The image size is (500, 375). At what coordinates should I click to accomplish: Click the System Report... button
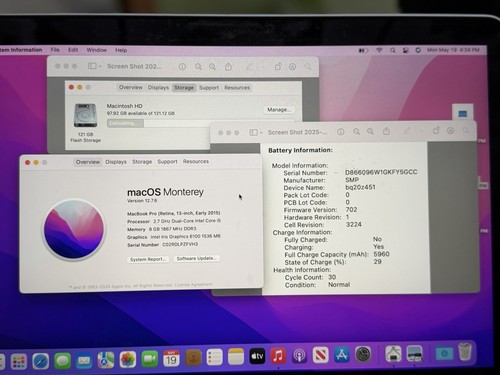(148, 259)
